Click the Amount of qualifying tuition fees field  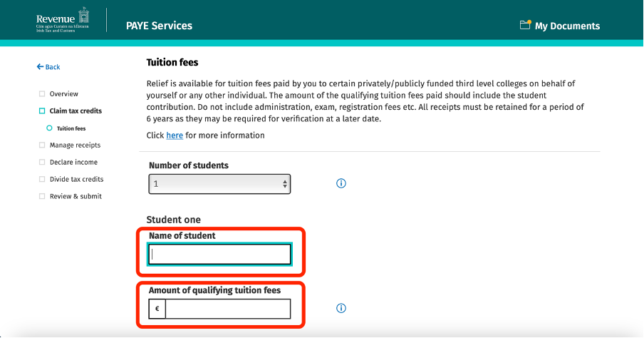pyautogui.click(x=228, y=309)
